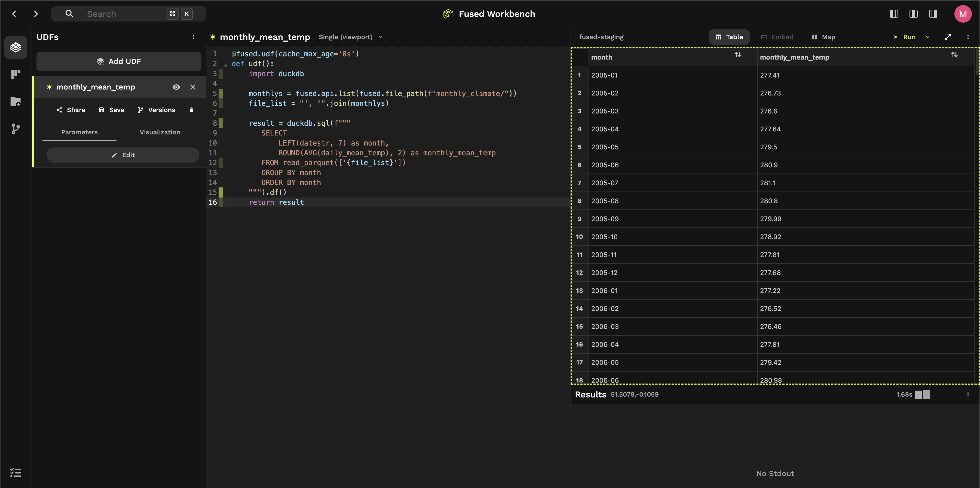Viewport: 980px width, 488px height.
Task: Open the catalog grid sidebar icon
Action: 16,75
